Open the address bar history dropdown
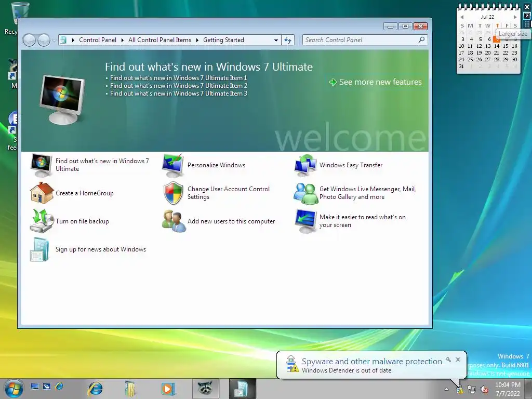Image resolution: width=532 pixels, height=399 pixels. (276, 41)
